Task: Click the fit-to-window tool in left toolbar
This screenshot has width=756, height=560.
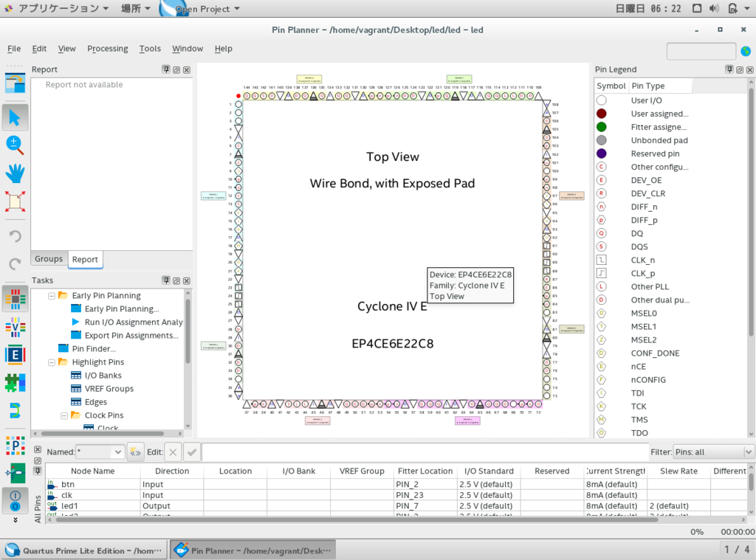Action: pyautogui.click(x=15, y=201)
